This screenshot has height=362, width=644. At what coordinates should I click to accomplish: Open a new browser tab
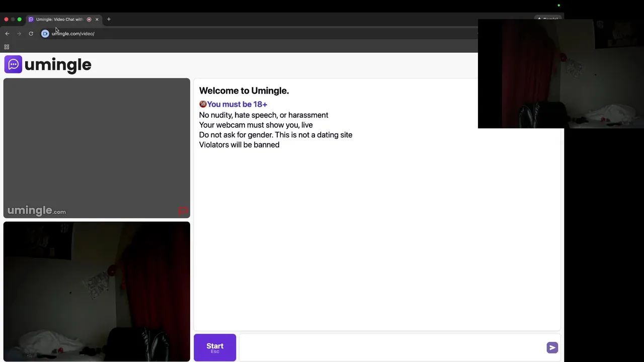tap(109, 19)
